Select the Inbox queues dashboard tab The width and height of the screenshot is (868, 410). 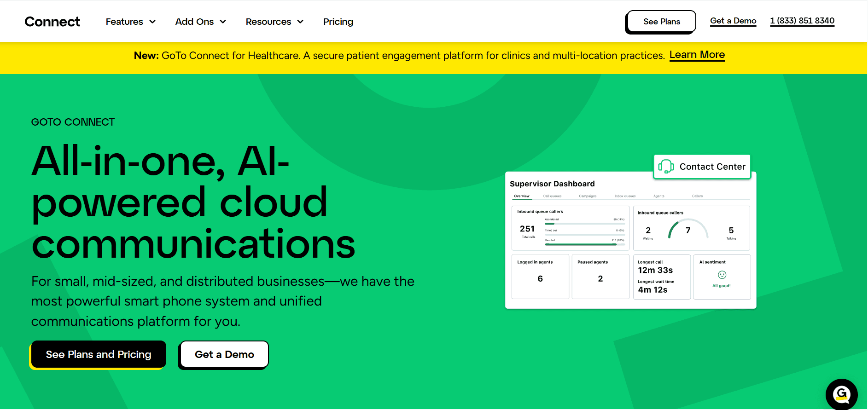625,196
